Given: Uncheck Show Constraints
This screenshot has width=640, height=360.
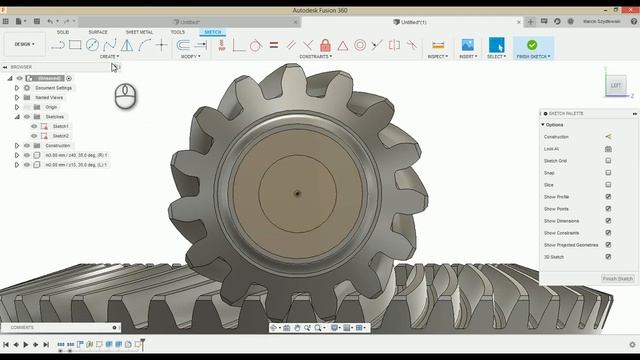Looking at the screenshot, I should click(608, 233).
